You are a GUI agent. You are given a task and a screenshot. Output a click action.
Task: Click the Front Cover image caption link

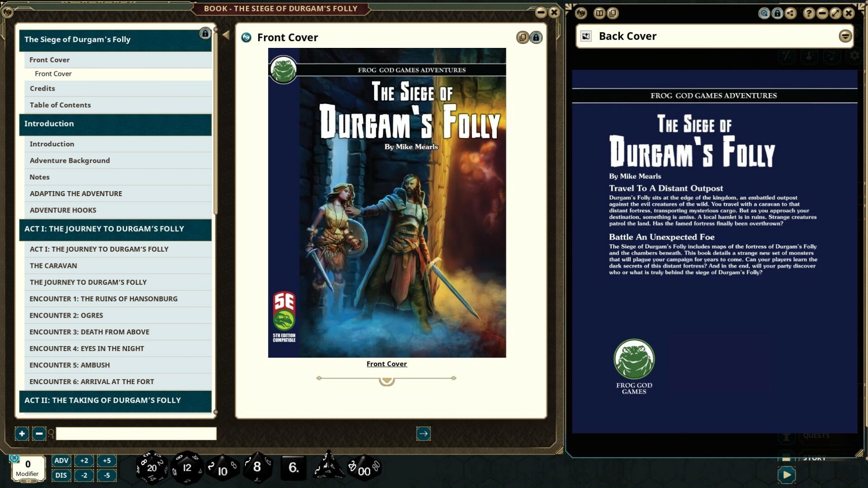pyautogui.click(x=387, y=364)
